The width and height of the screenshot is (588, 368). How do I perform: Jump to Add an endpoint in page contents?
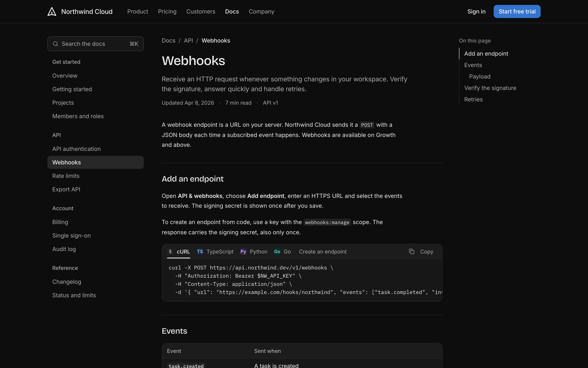click(x=486, y=54)
